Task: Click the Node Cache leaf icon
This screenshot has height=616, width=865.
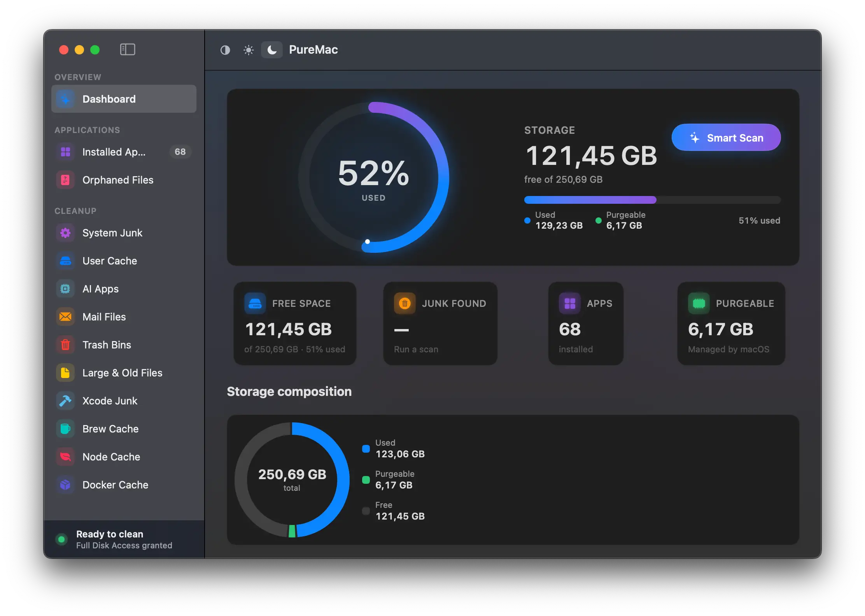Action: coord(65,457)
